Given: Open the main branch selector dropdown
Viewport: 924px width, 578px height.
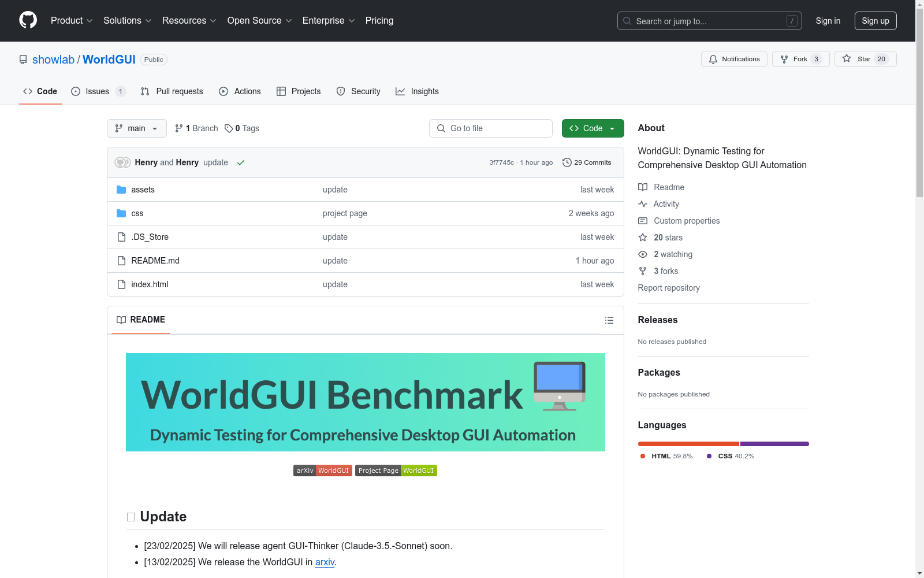Looking at the screenshot, I should [137, 128].
